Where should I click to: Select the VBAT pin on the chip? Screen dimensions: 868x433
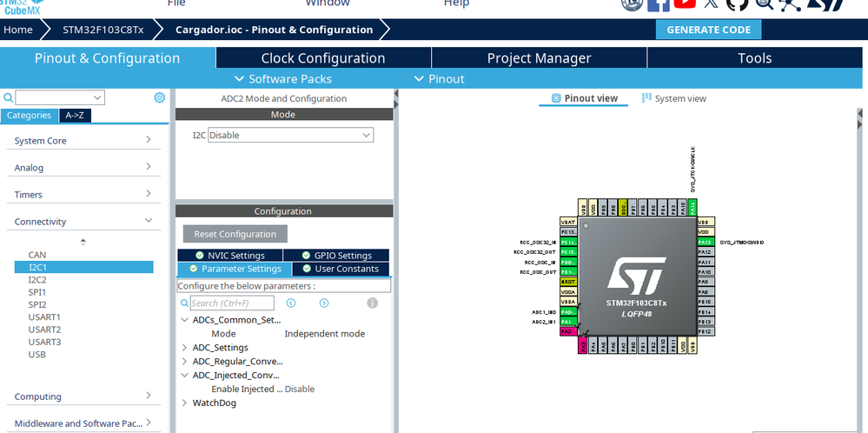point(568,222)
